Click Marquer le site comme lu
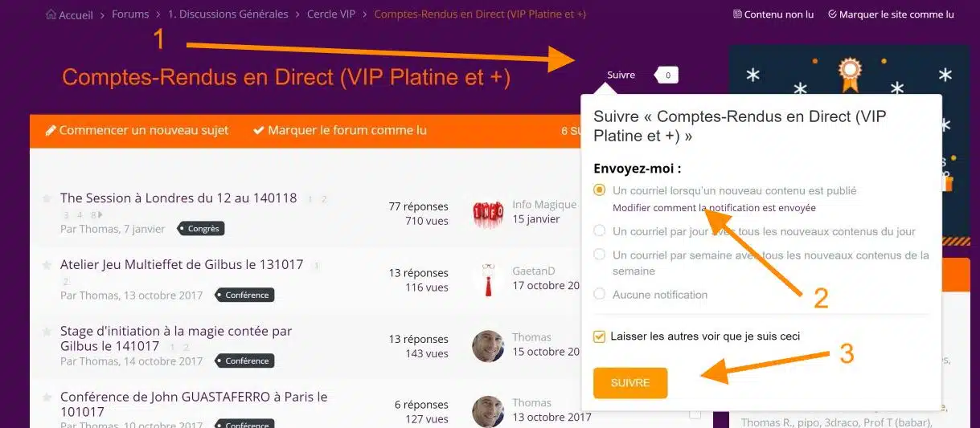The height and width of the screenshot is (428, 980). tap(891, 14)
